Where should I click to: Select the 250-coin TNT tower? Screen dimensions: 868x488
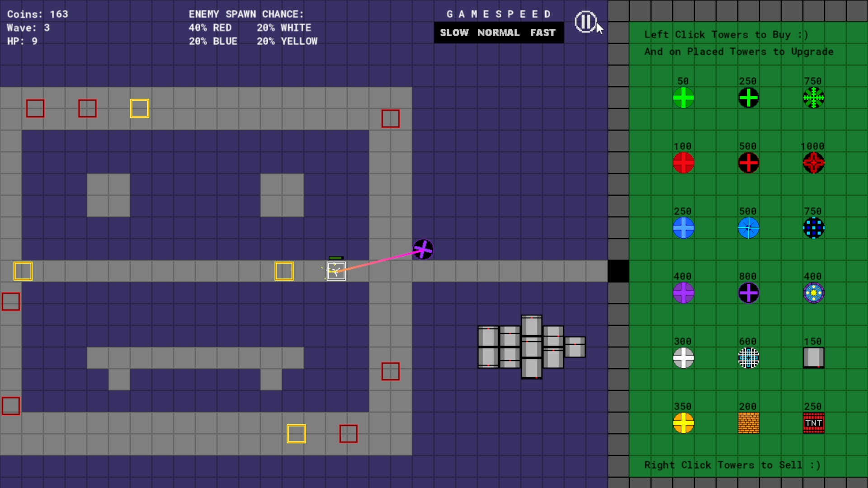point(813,423)
